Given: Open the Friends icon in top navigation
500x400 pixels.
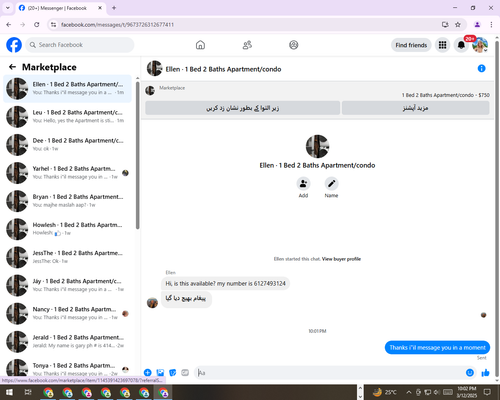Looking at the screenshot, I should coord(247,45).
